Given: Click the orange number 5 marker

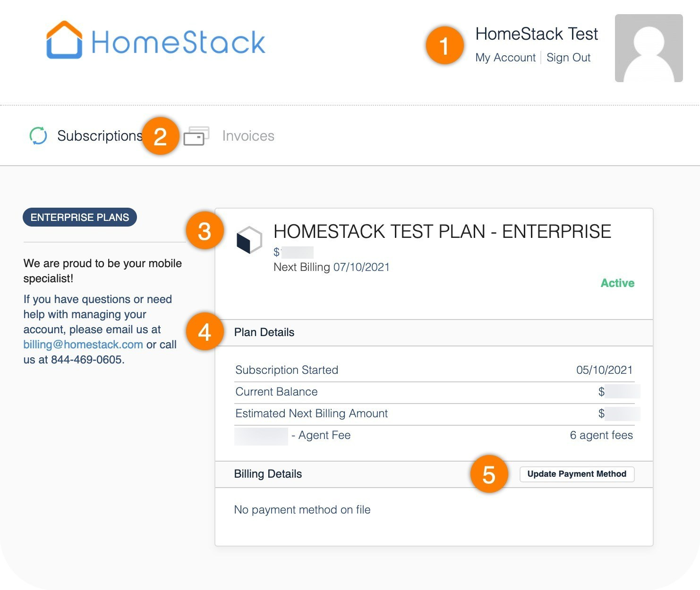Looking at the screenshot, I should (x=489, y=474).
